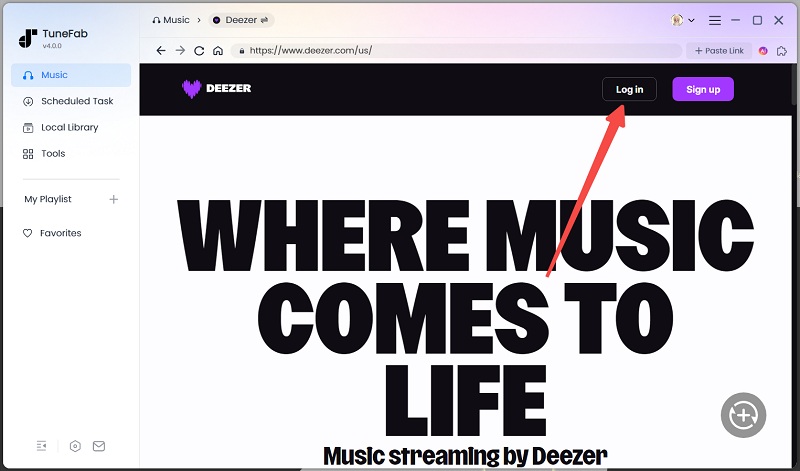The height and width of the screenshot is (471, 800).
Task: Click the browser back arrow
Action: [161, 50]
